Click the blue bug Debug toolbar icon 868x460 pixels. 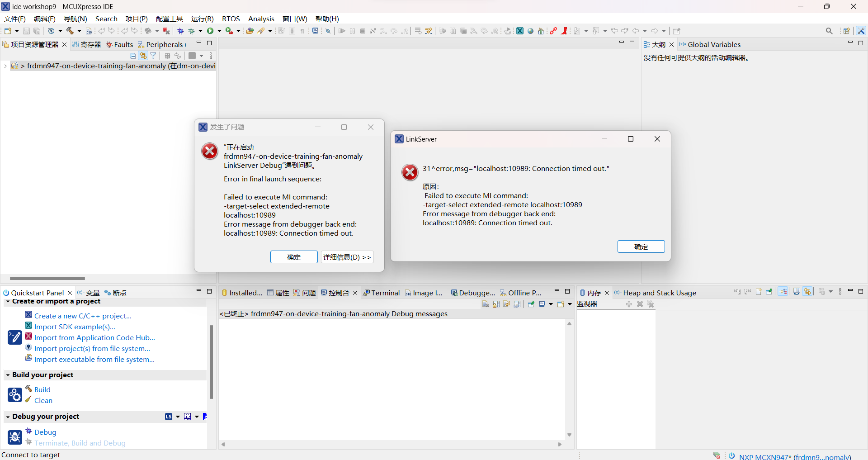pyautogui.click(x=181, y=31)
